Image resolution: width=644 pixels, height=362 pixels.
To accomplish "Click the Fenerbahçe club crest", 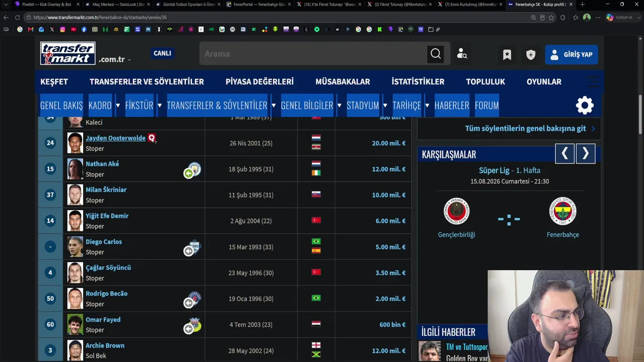I will tap(562, 211).
